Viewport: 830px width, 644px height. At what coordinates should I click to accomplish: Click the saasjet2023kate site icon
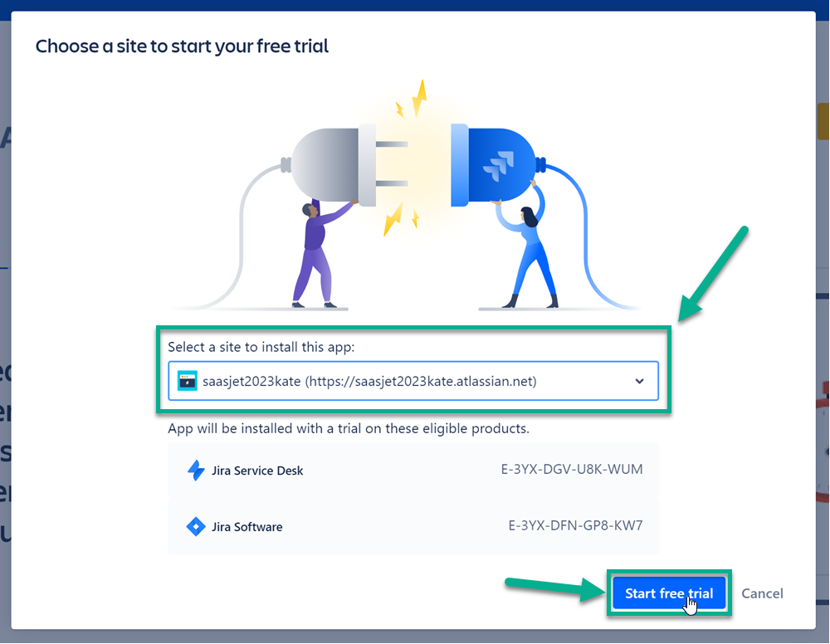click(188, 381)
